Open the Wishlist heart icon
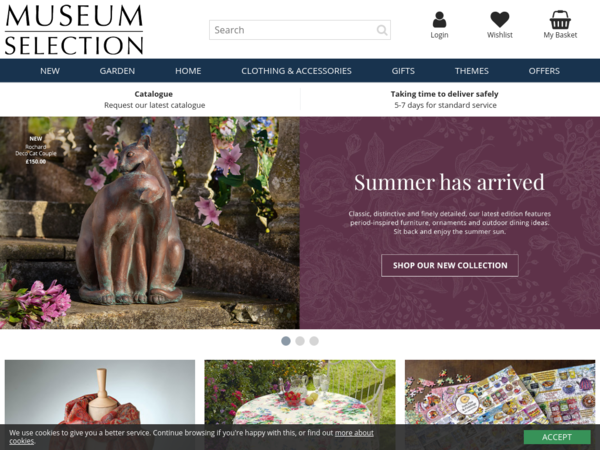Viewport: 600px width, 450px height. coord(500,20)
